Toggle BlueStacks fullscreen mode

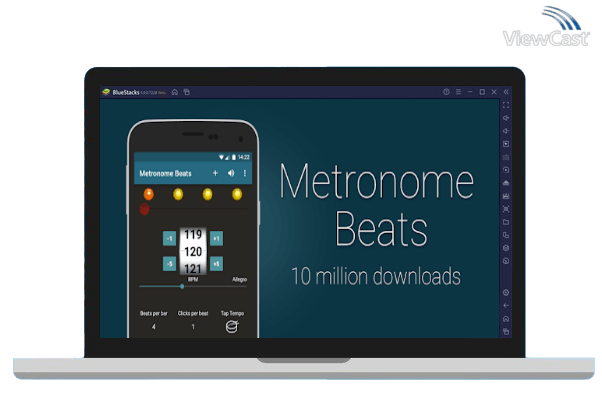coord(506,105)
